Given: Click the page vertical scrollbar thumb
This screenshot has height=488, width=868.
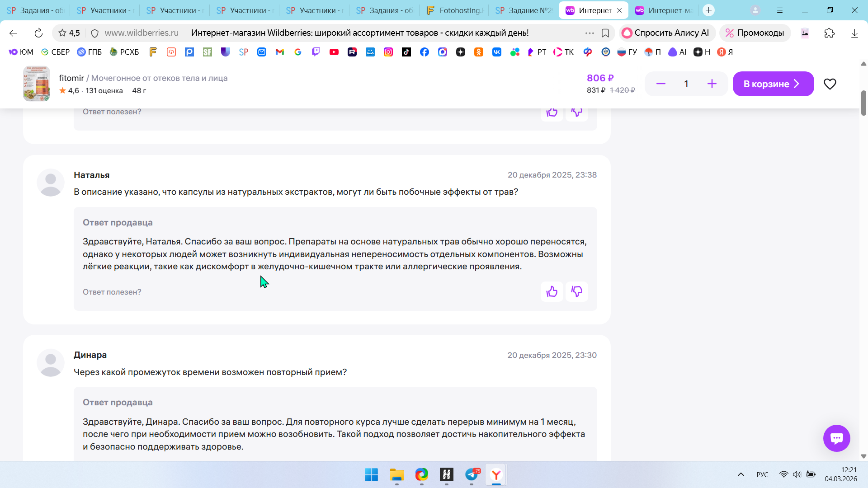Looking at the screenshot, I should pyautogui.click(x=863, y=103).
